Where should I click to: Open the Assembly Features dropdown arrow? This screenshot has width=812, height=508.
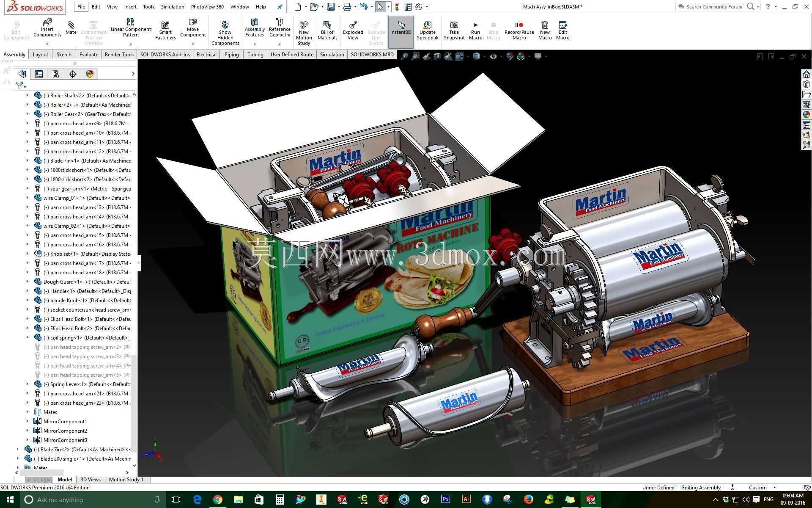(255, 44)
